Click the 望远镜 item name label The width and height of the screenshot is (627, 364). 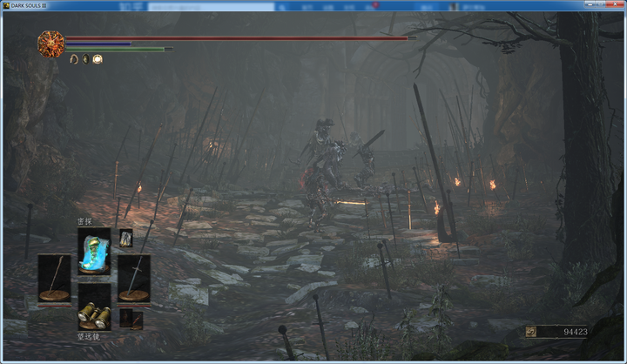(88, 337)
